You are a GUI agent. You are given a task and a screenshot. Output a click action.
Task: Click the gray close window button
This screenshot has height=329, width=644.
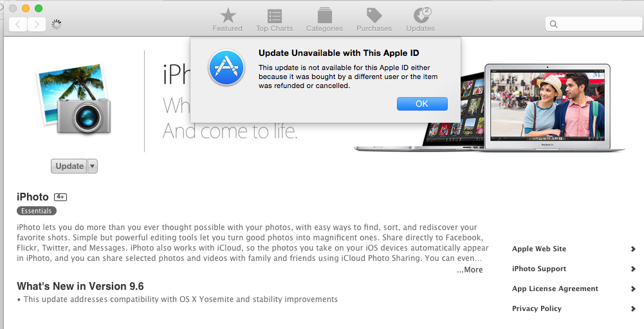coord(13,8)
